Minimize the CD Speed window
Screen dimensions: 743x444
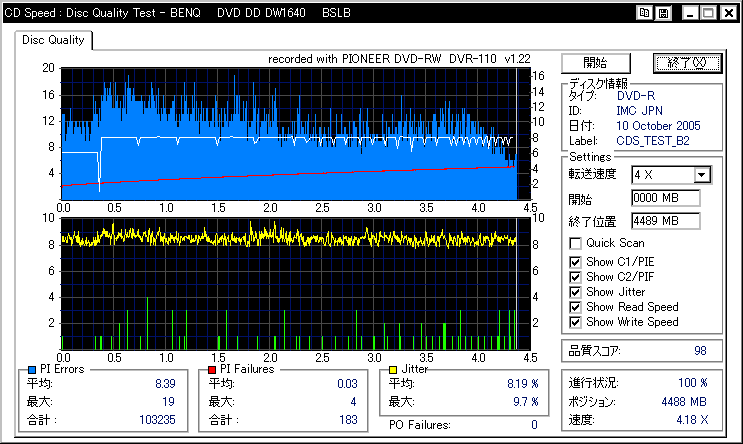690,13
